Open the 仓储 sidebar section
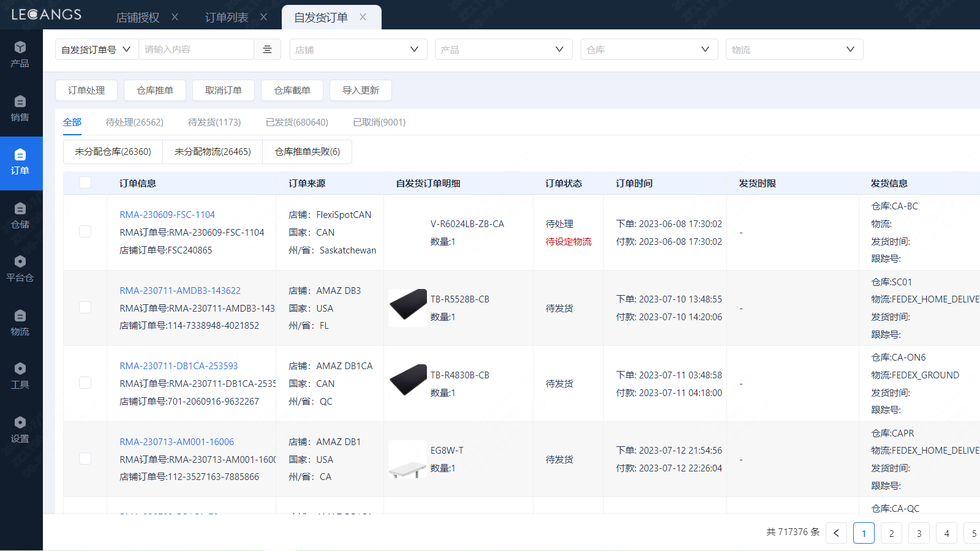Image resolution: width=980 pixels, height=551 pixels. pos(20,216)
